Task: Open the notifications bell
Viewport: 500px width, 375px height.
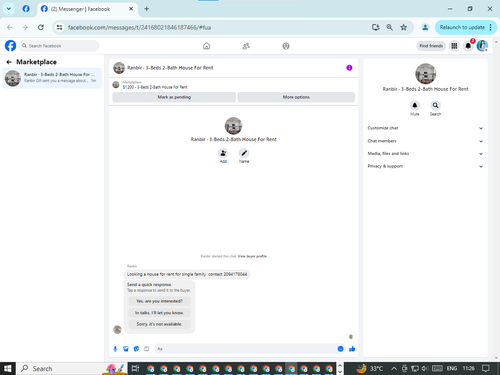Action: pos(468,46)
